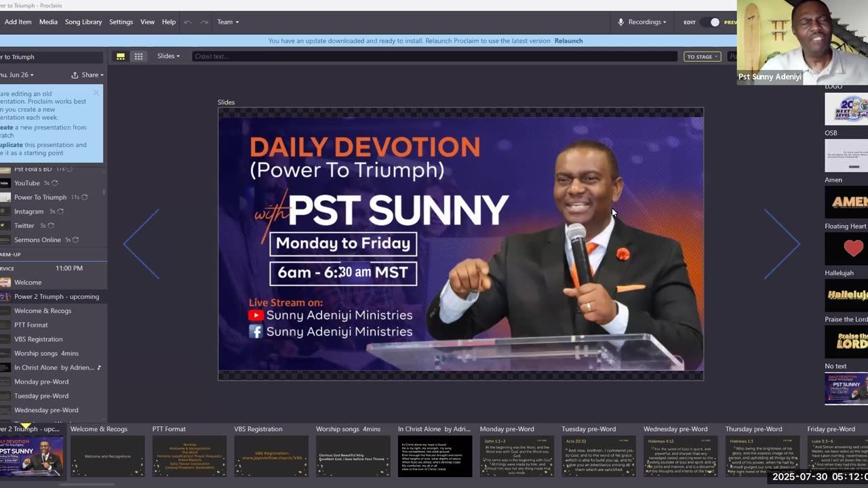The width and height of the screenshot is (868, 488).
Task: Click the presentation title field
Action: tap(52, 57)
